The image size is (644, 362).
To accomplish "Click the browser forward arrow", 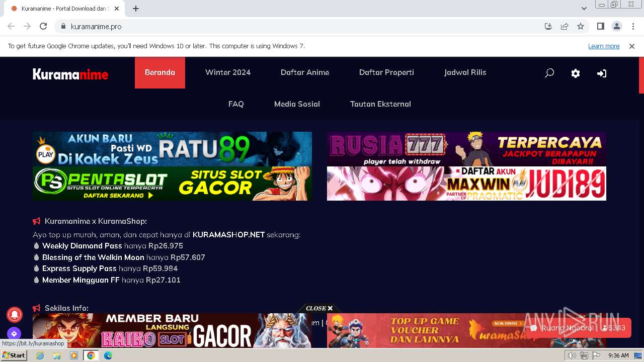I will click(27, 26).
